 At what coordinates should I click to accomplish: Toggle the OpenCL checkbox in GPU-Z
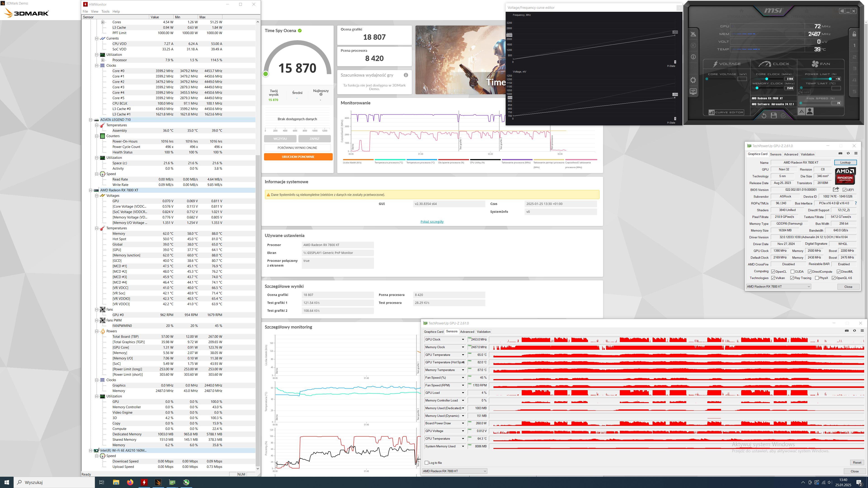[x=773, y=271]
